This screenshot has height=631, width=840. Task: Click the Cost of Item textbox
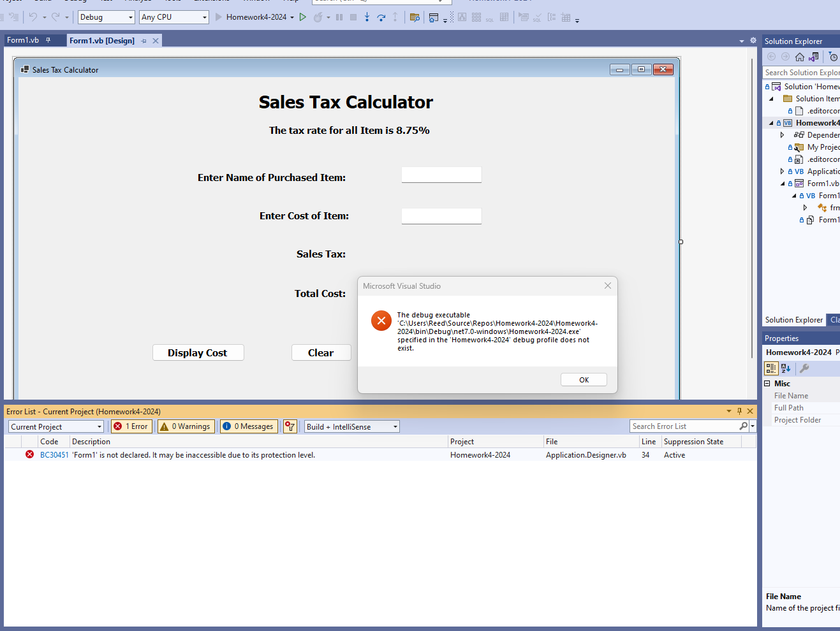[441, 216]
